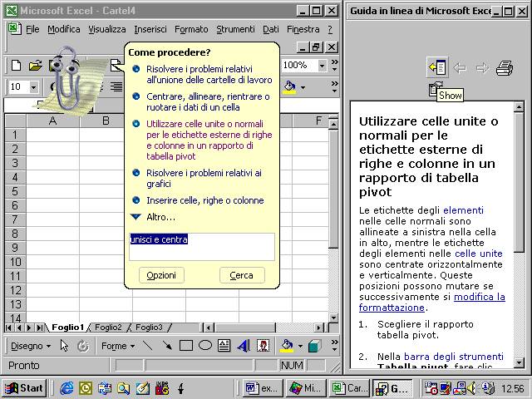Screen dimensions: 532x399
Task: Open the Modifica menu
Action: (x=64, y=29)
